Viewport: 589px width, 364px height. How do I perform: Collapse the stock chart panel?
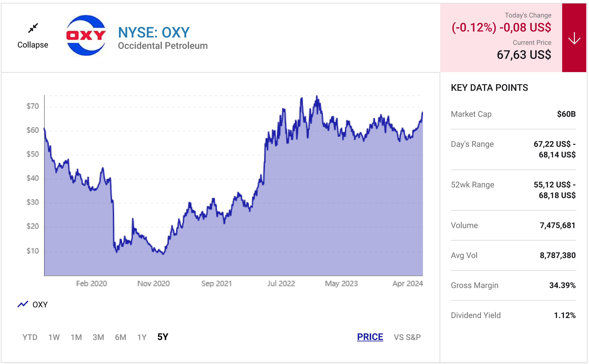33,45
